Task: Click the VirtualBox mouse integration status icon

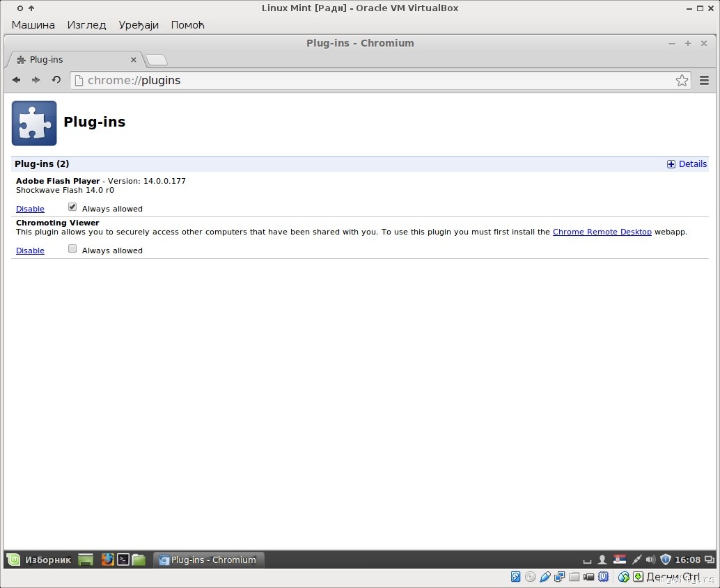Action: (623, 577)
